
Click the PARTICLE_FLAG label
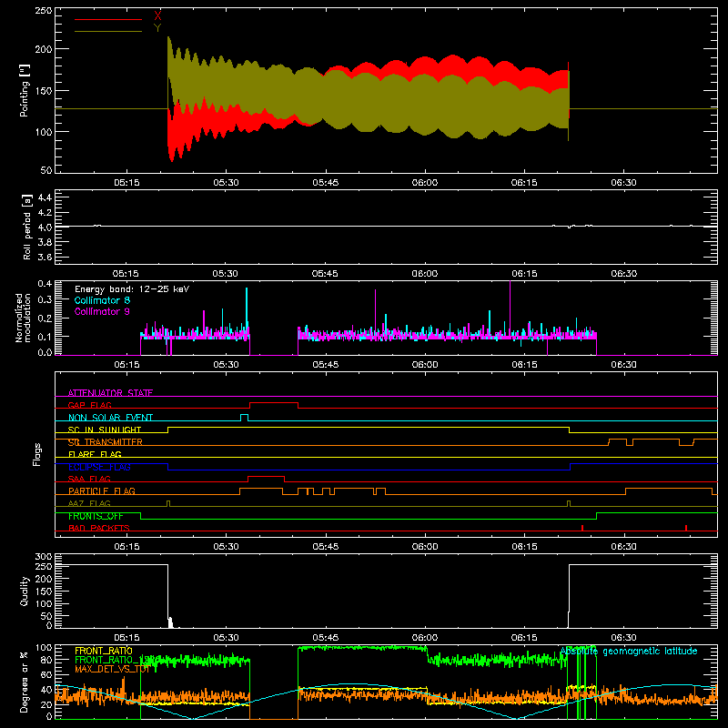click(x=102, y=491)
